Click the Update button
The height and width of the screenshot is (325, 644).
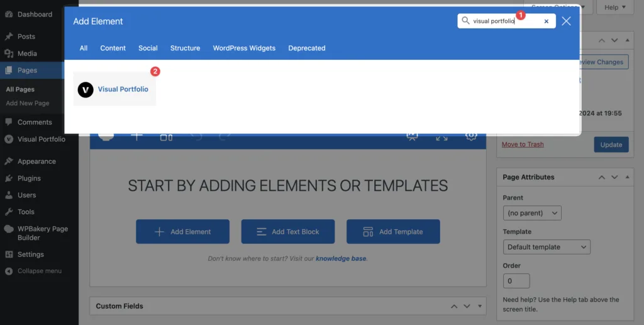[611, 145]
